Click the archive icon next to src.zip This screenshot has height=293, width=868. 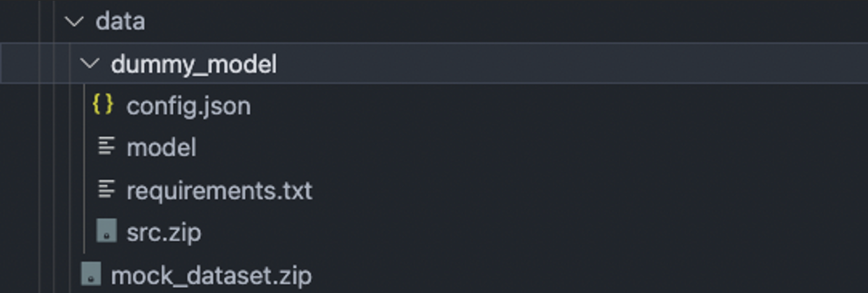[106, 231]
